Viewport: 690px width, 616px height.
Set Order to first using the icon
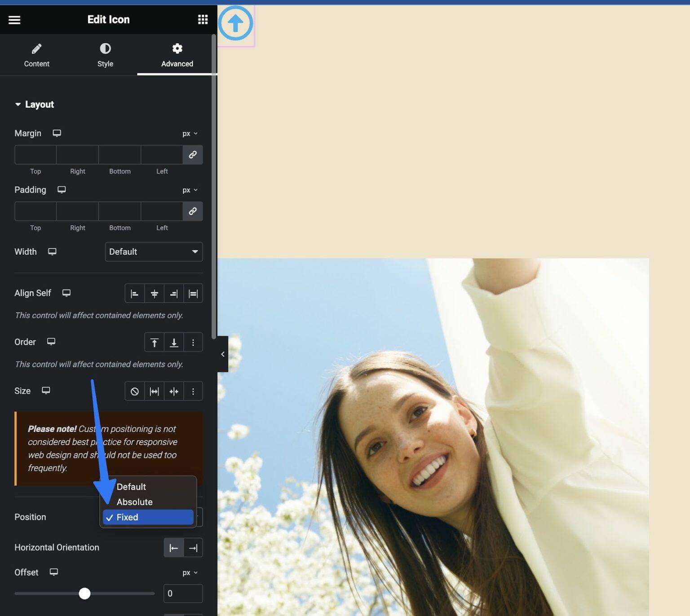(154, 342)
